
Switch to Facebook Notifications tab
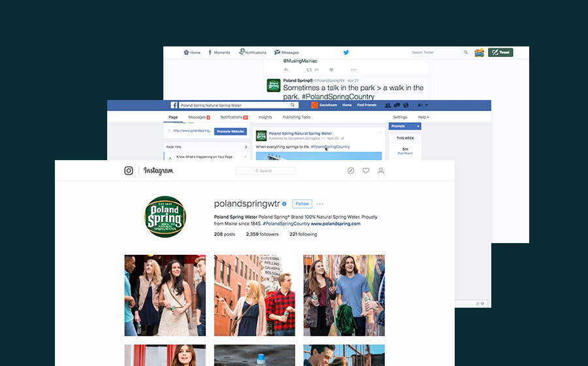coord(234,117)
